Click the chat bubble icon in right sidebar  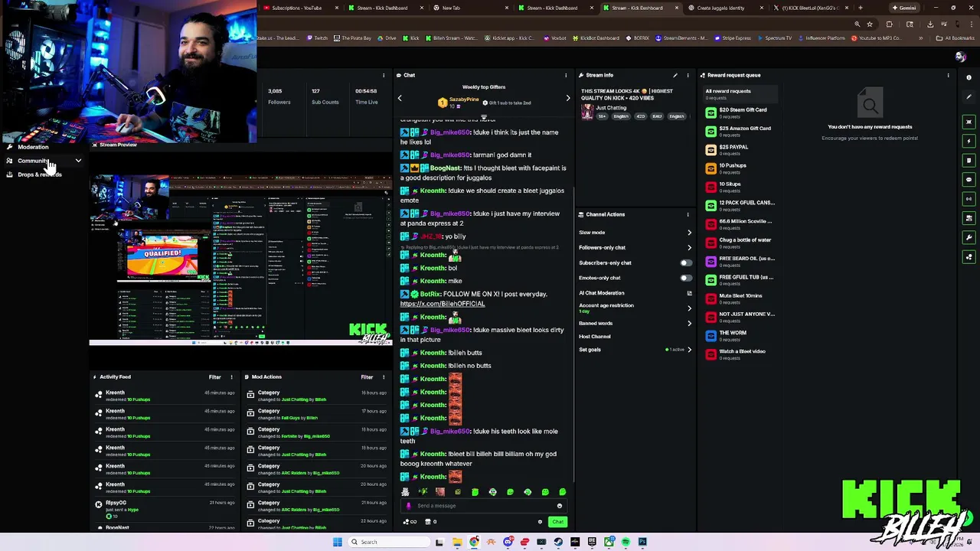click(x=969, y=180)
